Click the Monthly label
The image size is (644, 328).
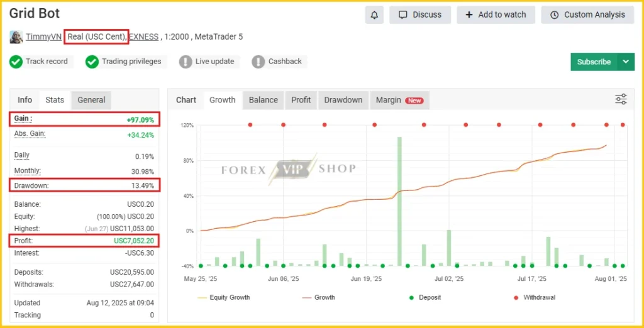[x=28, y=171]
